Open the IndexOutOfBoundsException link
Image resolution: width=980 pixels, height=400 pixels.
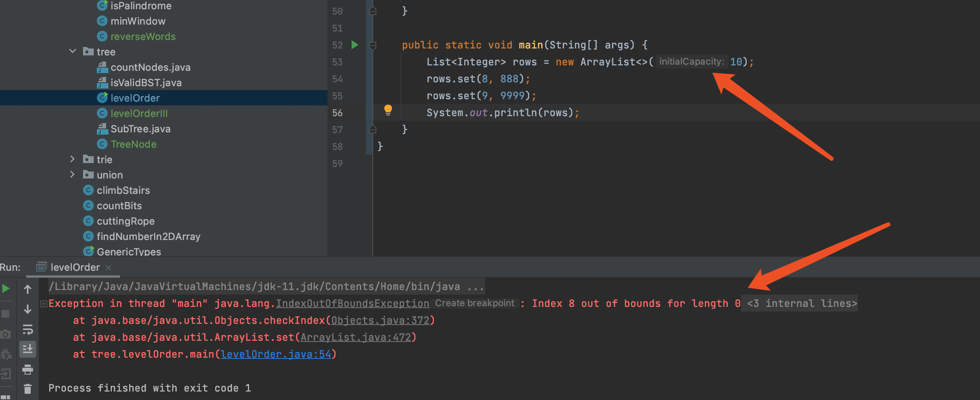(352, 303)
